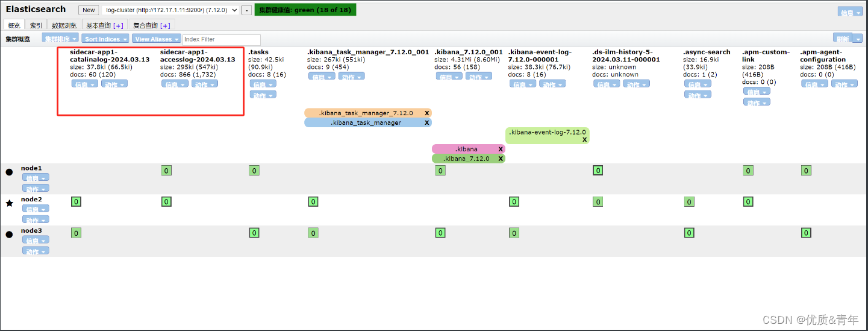
Task: Open 信息 menu for sidecar-app1-catalinalog index
Action: (x=84, y=84)
